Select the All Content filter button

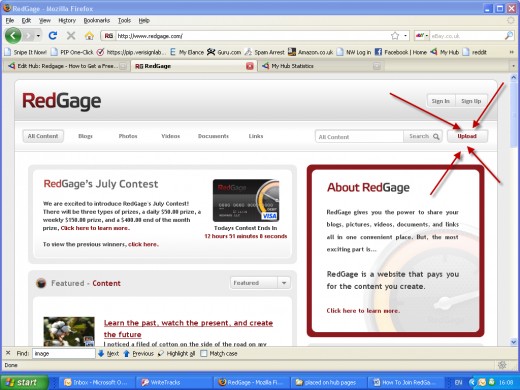tap(43, 136)
